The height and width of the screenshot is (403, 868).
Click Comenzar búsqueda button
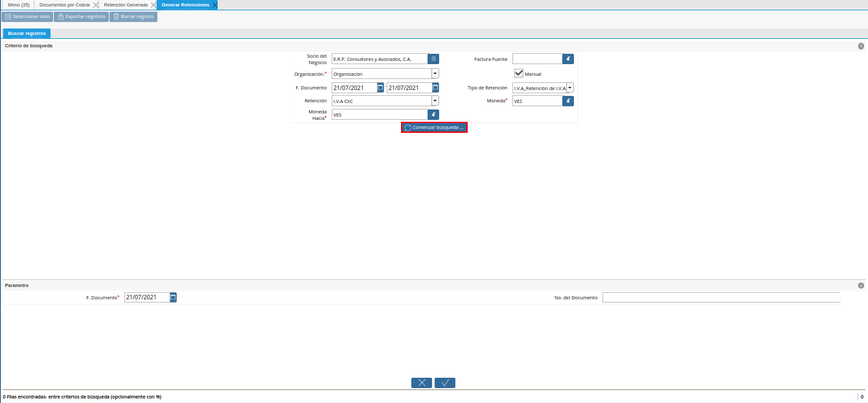click(434, 128)
